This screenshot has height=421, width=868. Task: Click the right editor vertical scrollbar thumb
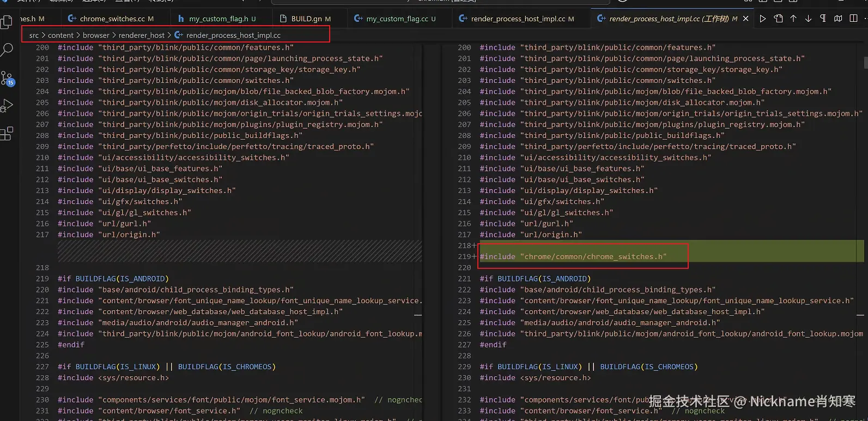[866, 62]
